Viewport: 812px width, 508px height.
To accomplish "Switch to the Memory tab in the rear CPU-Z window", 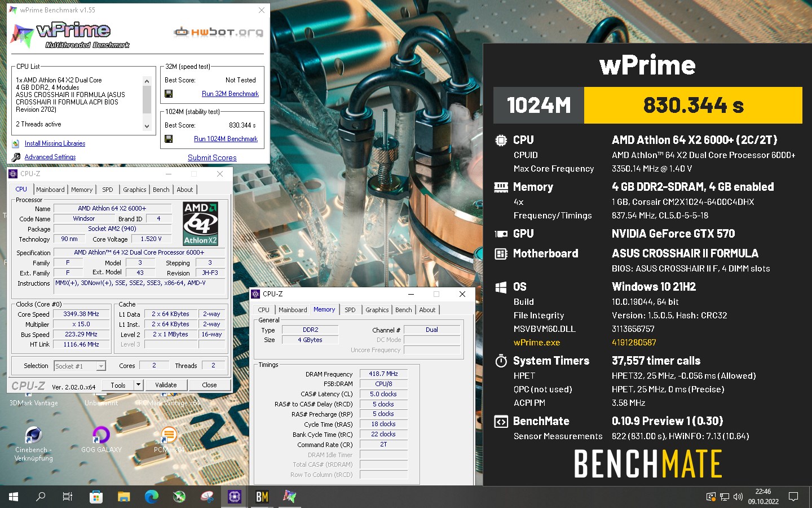I will point(82,190).
